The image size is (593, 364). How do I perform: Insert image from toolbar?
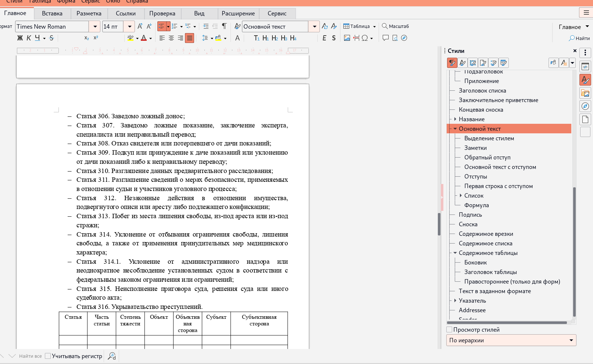click(x=347, y=38)
